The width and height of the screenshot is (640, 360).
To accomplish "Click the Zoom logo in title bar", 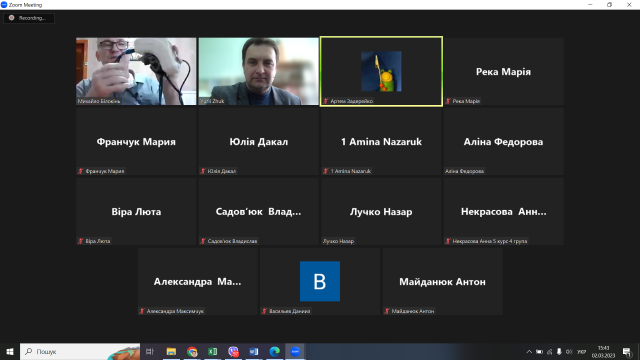I will tap(4, 5).
